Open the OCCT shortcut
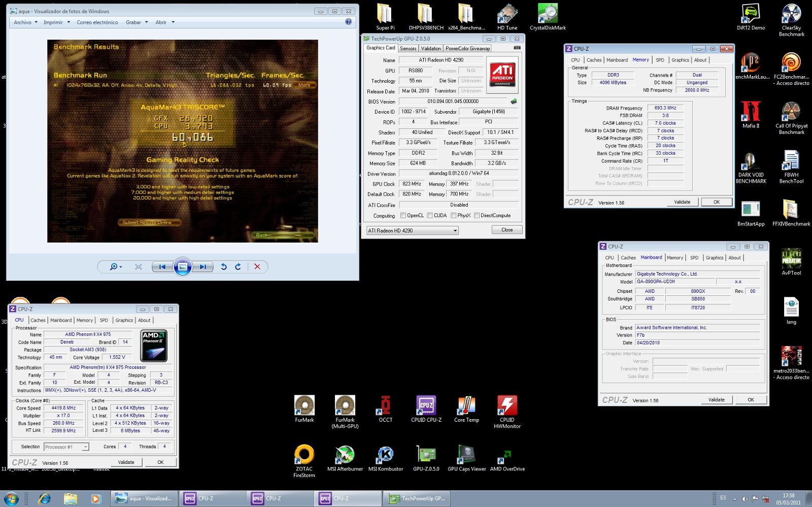The image size is (812, 507). tap(385, 405)
